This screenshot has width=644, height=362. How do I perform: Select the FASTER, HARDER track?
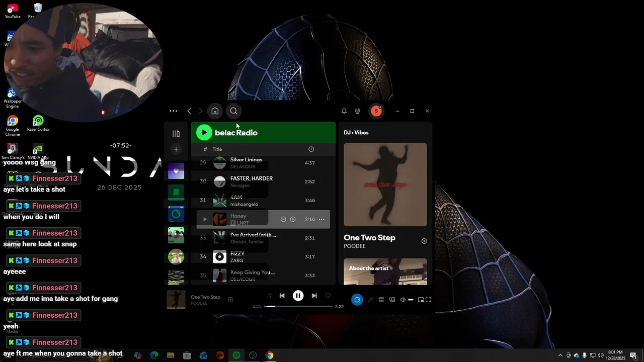coord(263,182)
